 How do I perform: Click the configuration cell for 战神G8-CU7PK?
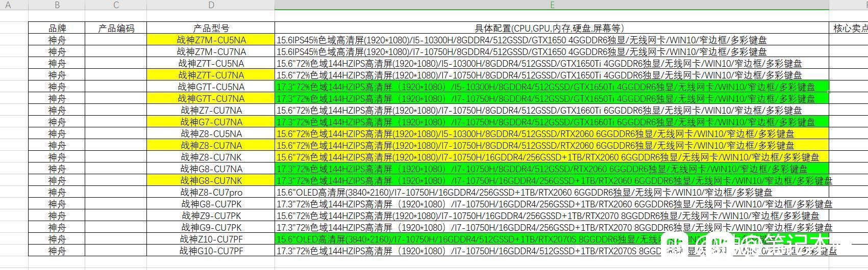[x=552, y=204]
